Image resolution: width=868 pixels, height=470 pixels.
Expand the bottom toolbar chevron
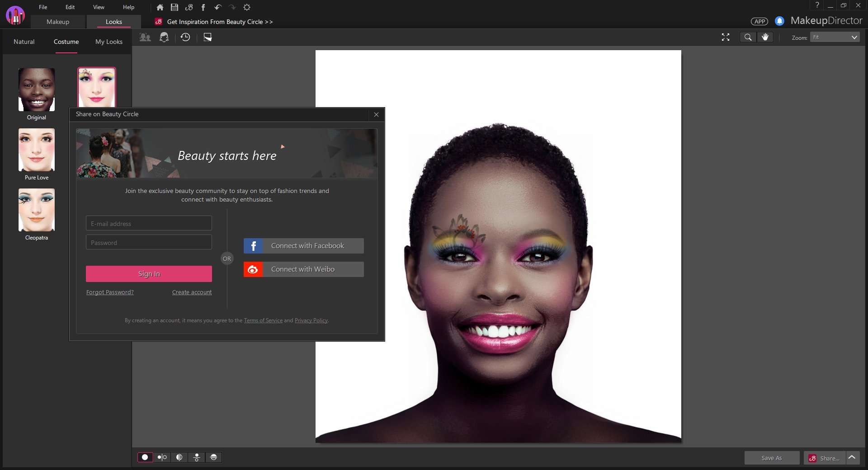pos(853,458)
